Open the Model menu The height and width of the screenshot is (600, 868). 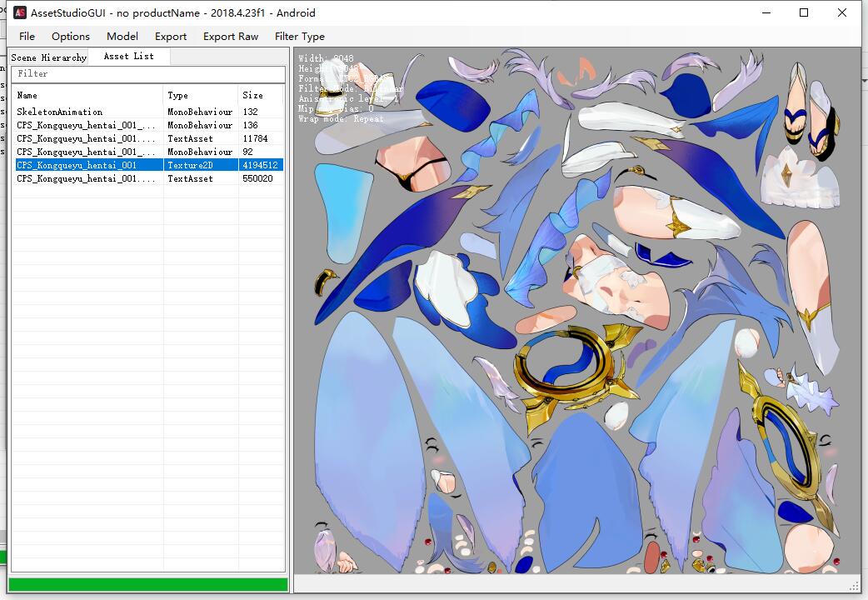coord(122,37)
